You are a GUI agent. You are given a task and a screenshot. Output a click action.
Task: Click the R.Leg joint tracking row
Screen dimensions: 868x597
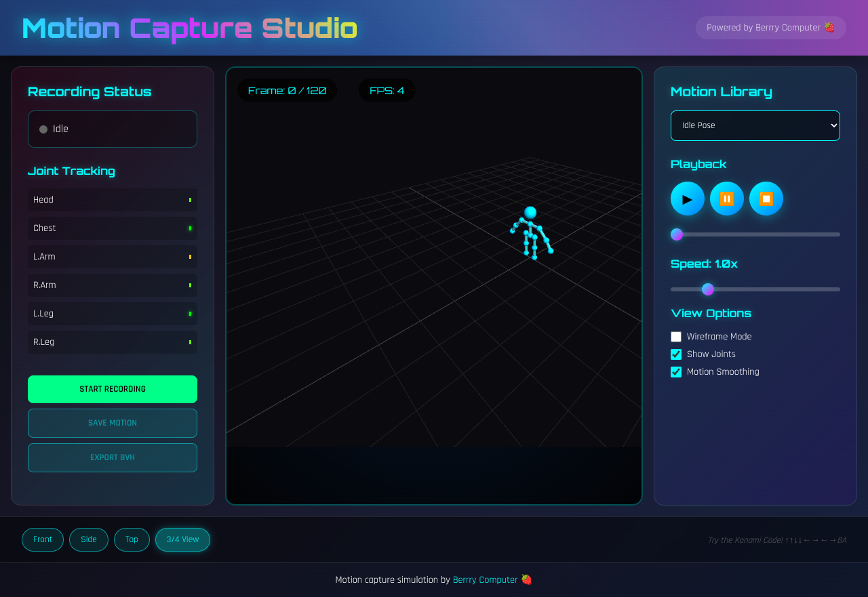(x=112, y=342)
